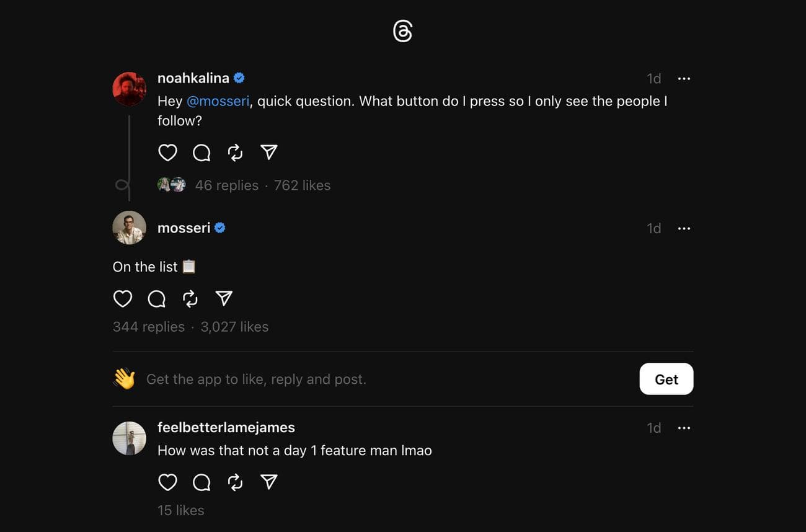806x532 pixels.
Task: Open the share icon on feelbetterlamejames's reply
Action: tap(268, 482)
